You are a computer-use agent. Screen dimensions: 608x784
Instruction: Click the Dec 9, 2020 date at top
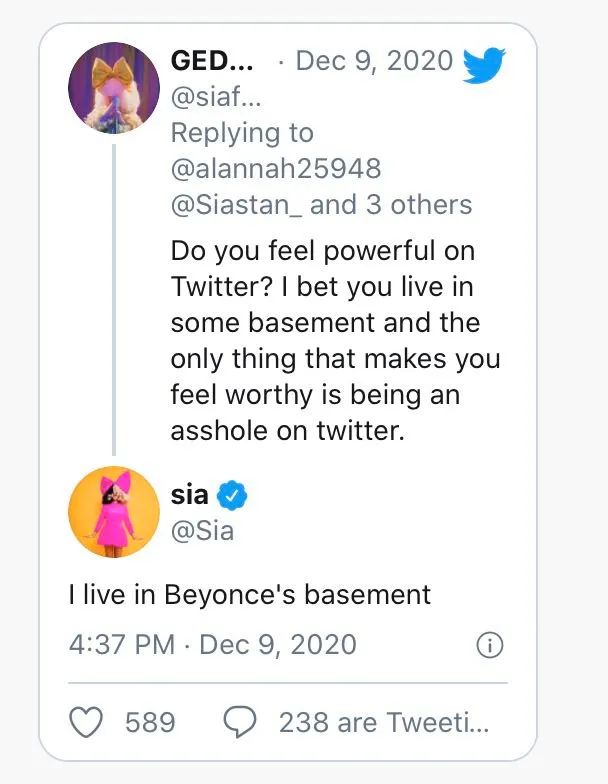[374, 61]
